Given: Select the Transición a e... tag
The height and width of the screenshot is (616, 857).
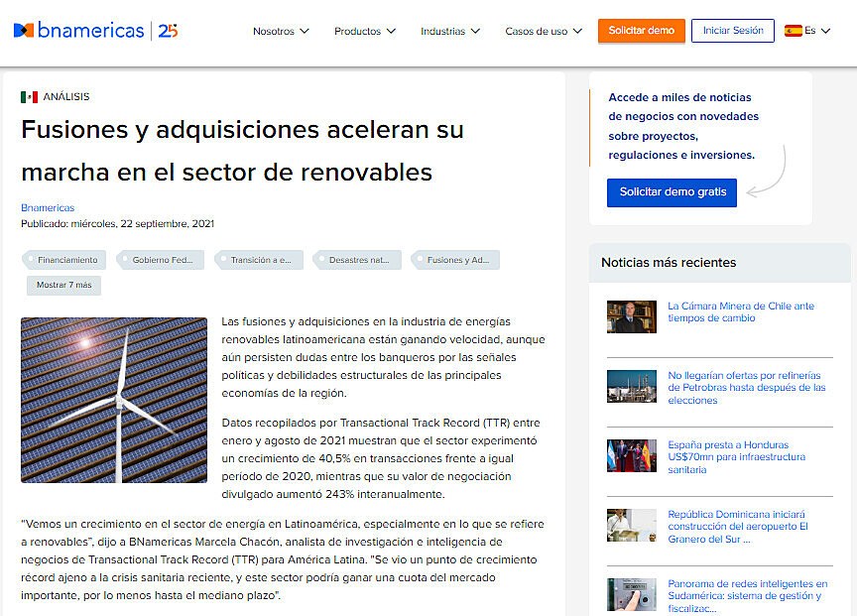Looking at the screenshot, I should click(x=258, y=260).
